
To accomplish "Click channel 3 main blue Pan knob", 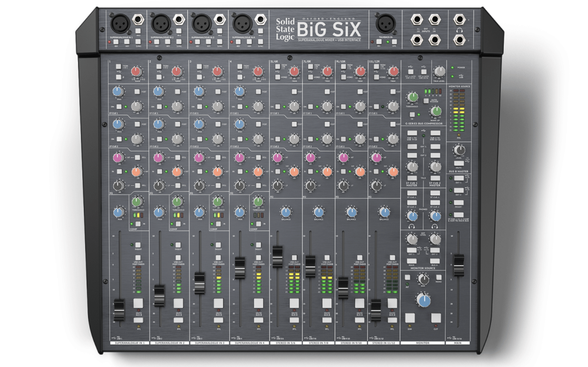I will click(199, 212).
